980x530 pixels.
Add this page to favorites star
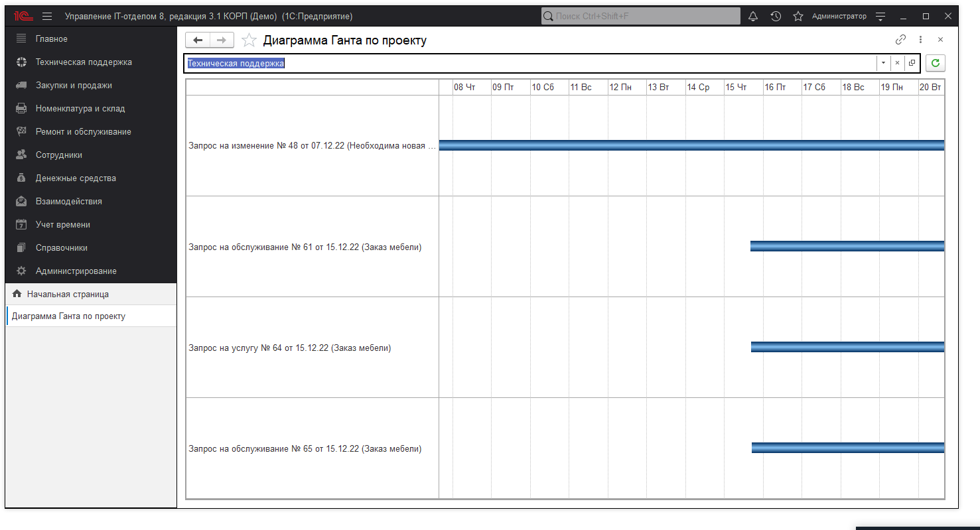coord(249,40)
